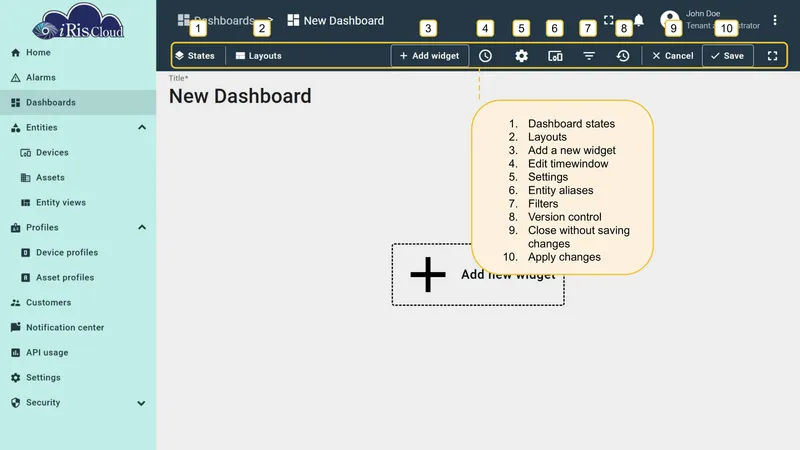Collapse the Entities section chevron
Screen dimensions: 800x450
[142, 127]
